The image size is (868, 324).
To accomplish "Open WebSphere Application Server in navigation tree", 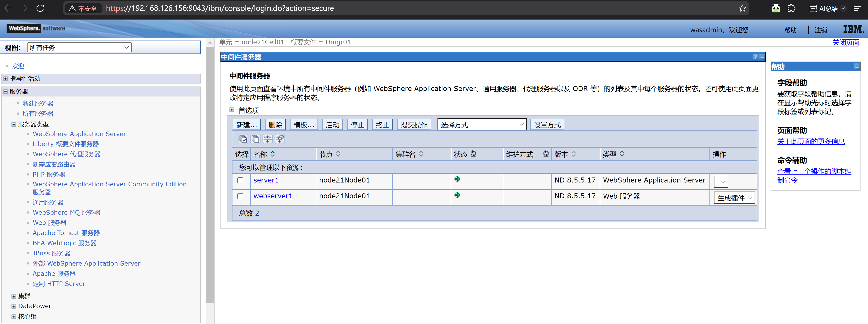I will pyautogui.click(x=79, y=134).
